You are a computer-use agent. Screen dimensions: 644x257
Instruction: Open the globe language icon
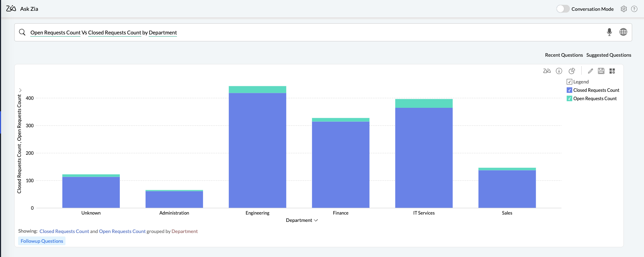tap(623, 32)
